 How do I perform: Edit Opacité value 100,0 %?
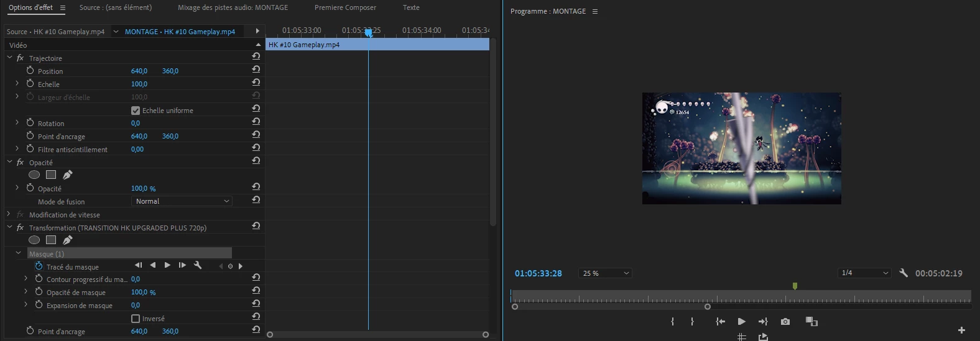(144, 188)
